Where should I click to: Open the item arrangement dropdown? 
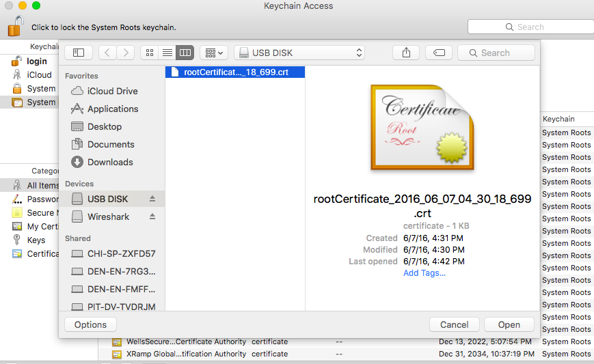(214, 53)
